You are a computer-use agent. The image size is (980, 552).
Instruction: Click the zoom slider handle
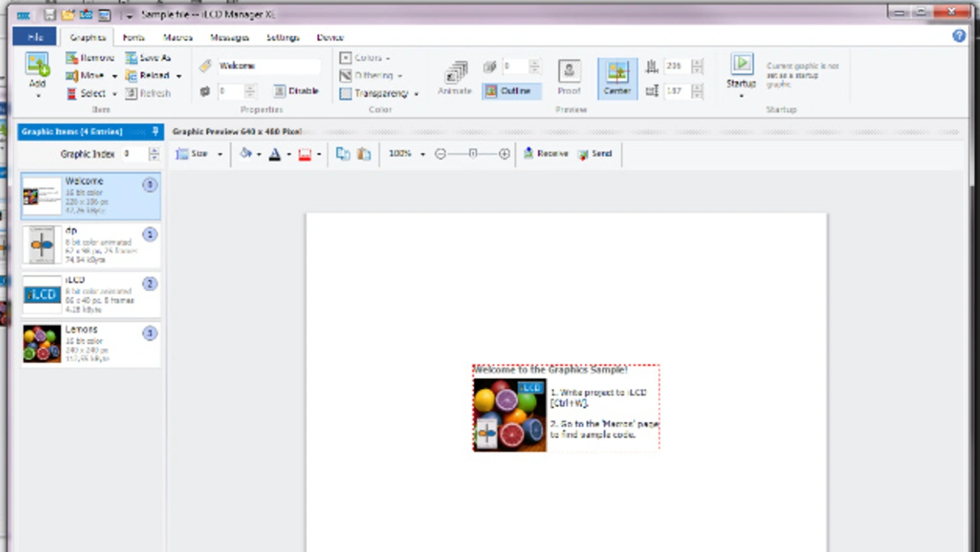coord(472,154)
